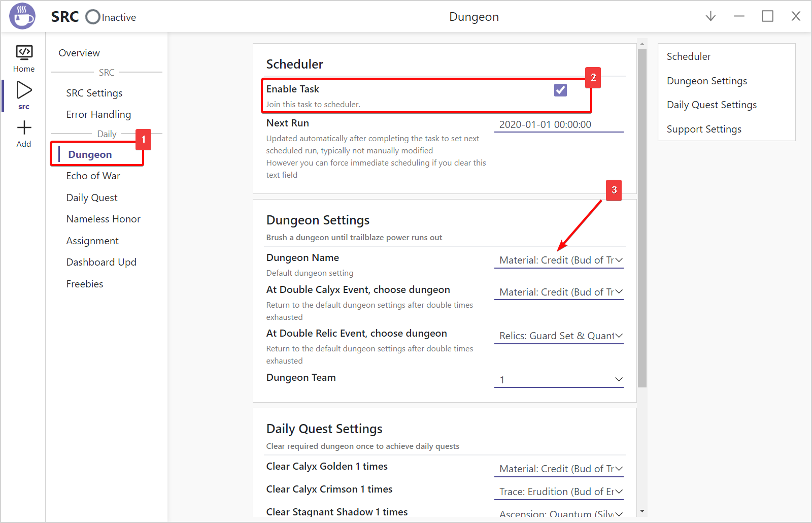Viewport: 812px width, 523px height.
Task: Click the down arrow icon in title bar
Action: [x=710, y=16]
